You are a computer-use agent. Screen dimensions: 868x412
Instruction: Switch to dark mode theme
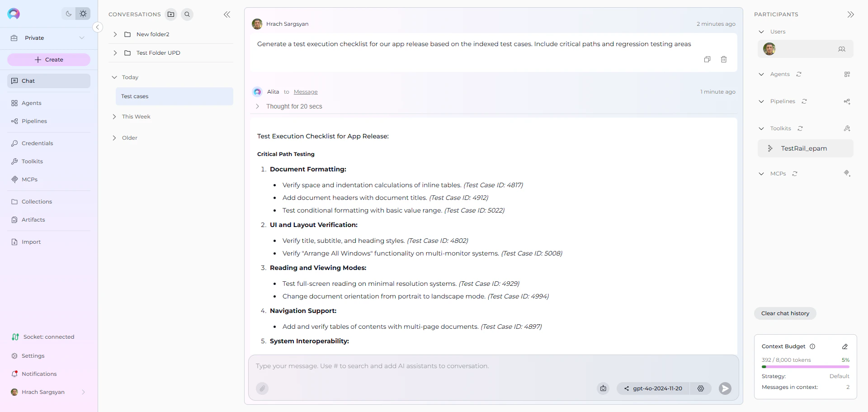68,14
